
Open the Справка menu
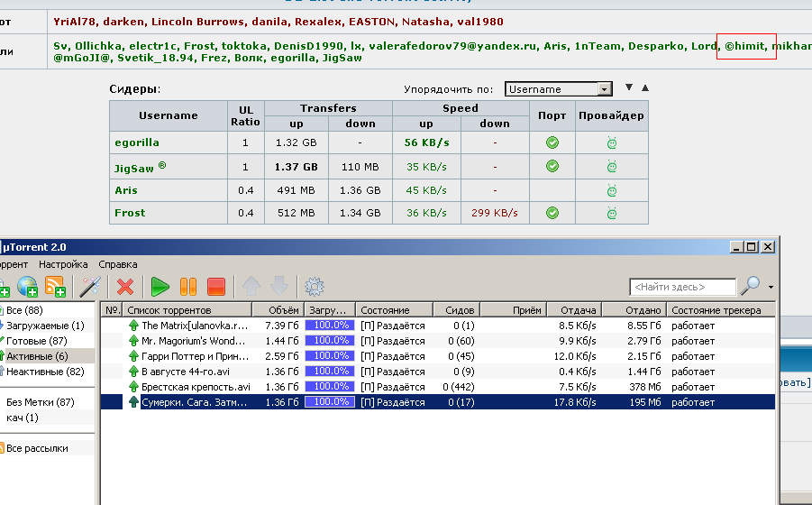pos(117,264)
